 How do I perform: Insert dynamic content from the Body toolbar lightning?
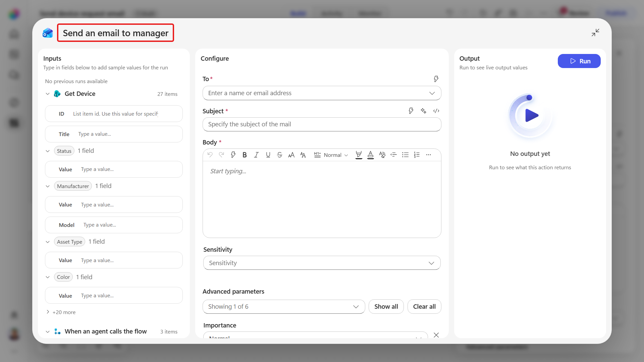click(x=233, y=155)
